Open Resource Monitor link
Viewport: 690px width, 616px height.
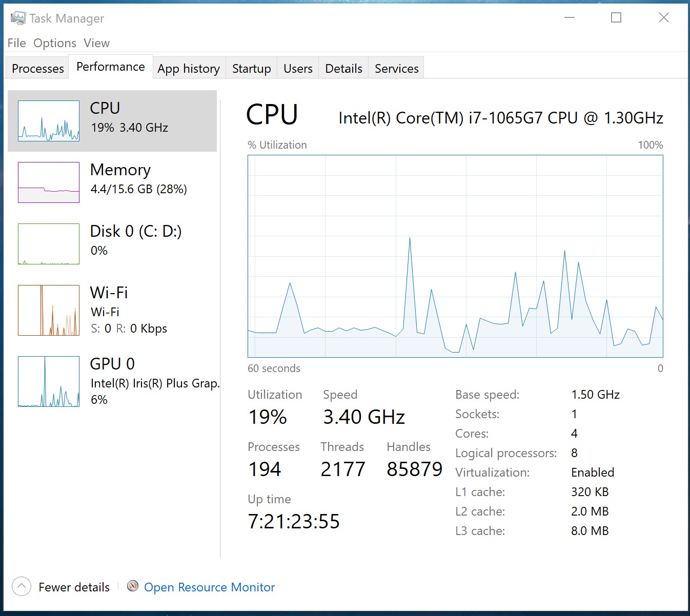click(209, 587)
